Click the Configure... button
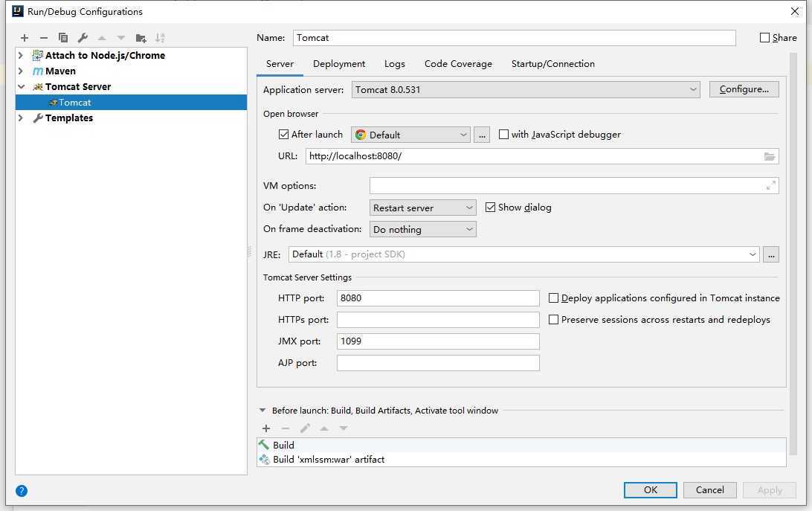 coord(744,89)
